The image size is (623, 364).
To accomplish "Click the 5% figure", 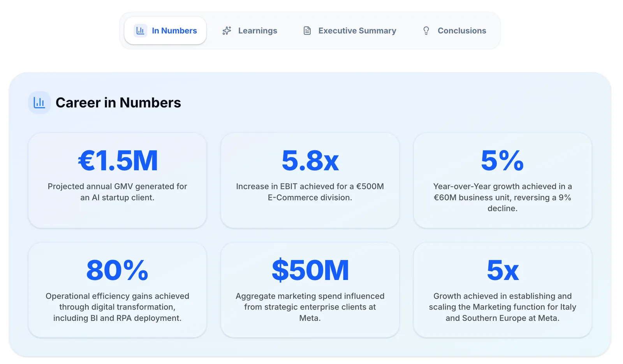I will [502, 160].
